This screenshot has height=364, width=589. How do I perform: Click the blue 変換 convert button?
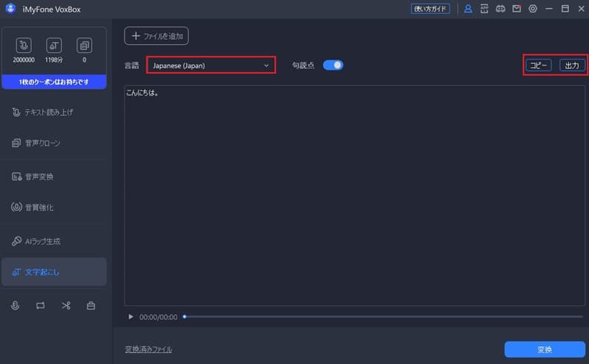tap(545, 349)
